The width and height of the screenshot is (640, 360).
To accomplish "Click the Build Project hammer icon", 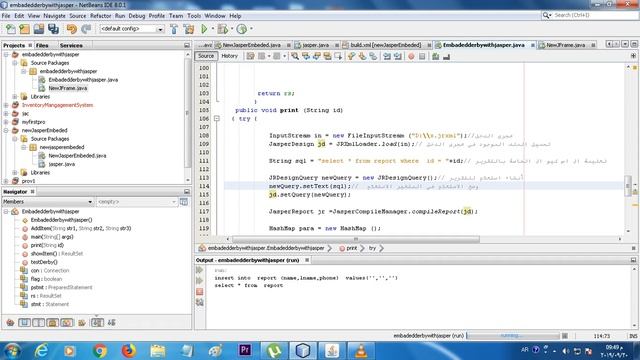I will pos(174,29).
